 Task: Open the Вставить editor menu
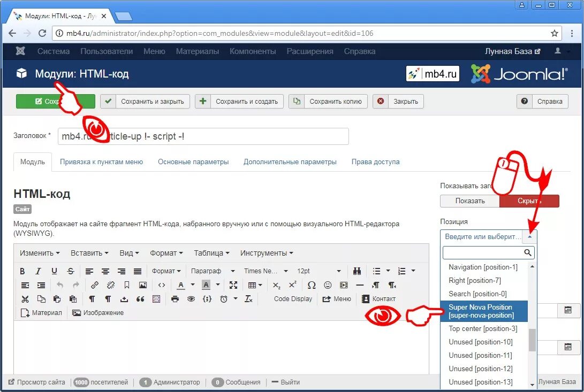(89, 253)
